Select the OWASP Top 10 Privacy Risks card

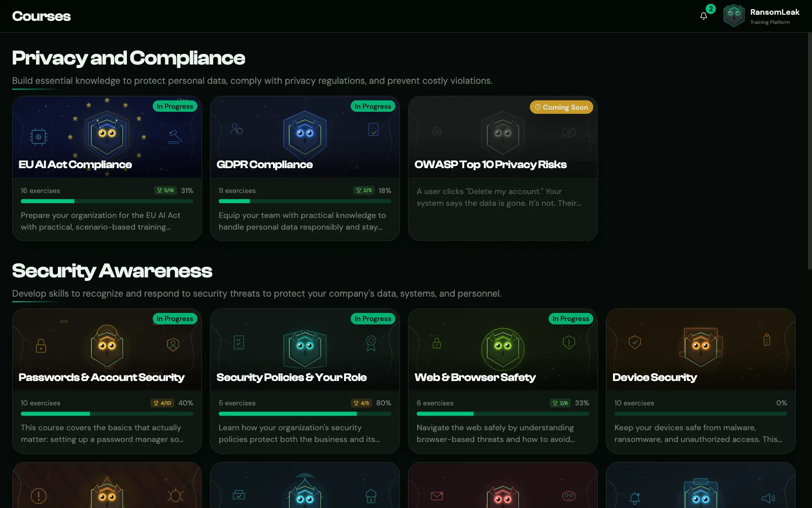coord(503,168)
